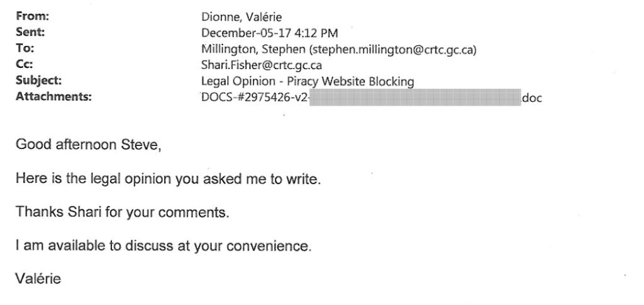Click the signature Valérie at the bottom
The image size is (644, 305).
(38, 279)
